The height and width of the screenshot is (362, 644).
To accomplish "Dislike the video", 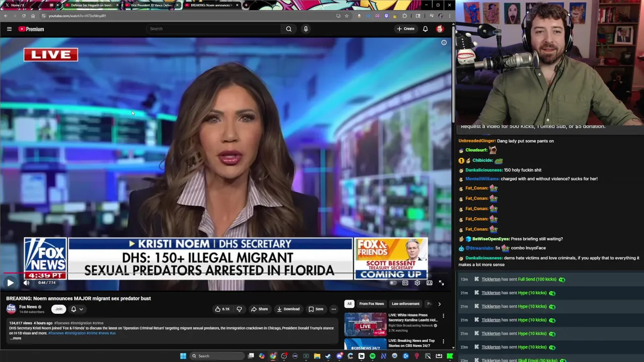I will pos(239,309).
